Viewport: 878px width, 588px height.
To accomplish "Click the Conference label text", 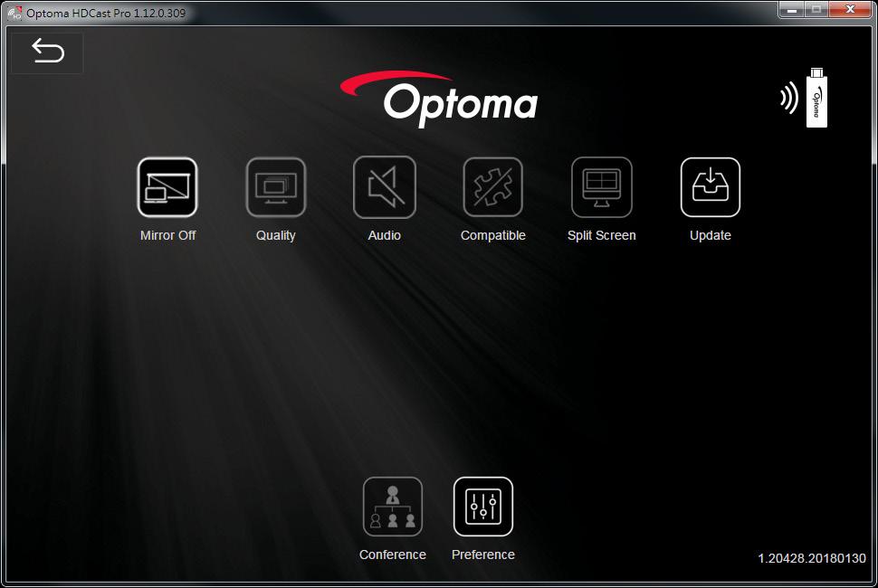I will [393, 555].
